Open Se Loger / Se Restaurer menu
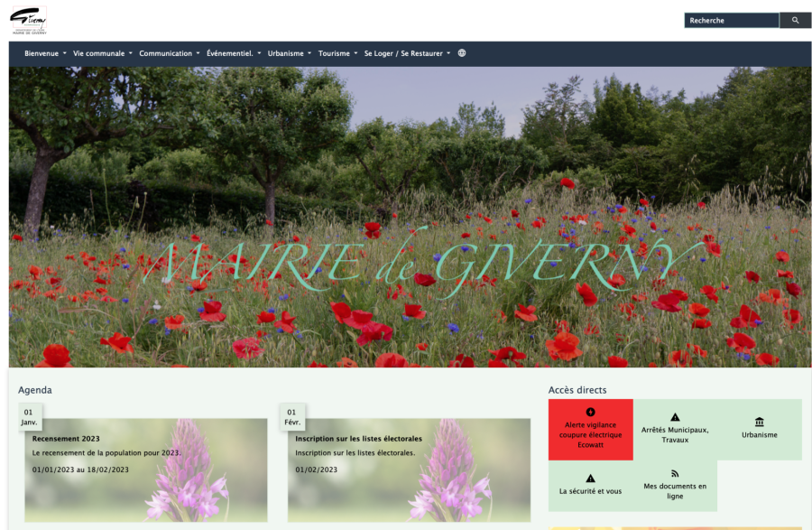Screen dimensions: 812x530 407,53
